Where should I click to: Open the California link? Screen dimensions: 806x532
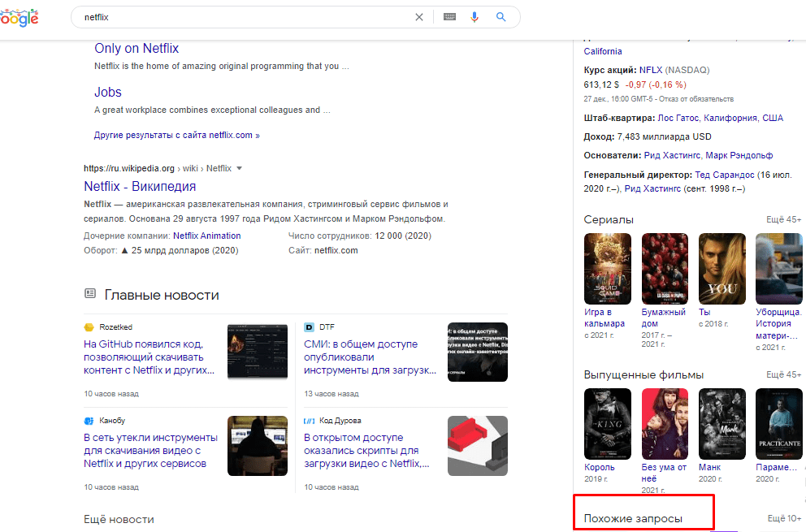click(602, 51)
